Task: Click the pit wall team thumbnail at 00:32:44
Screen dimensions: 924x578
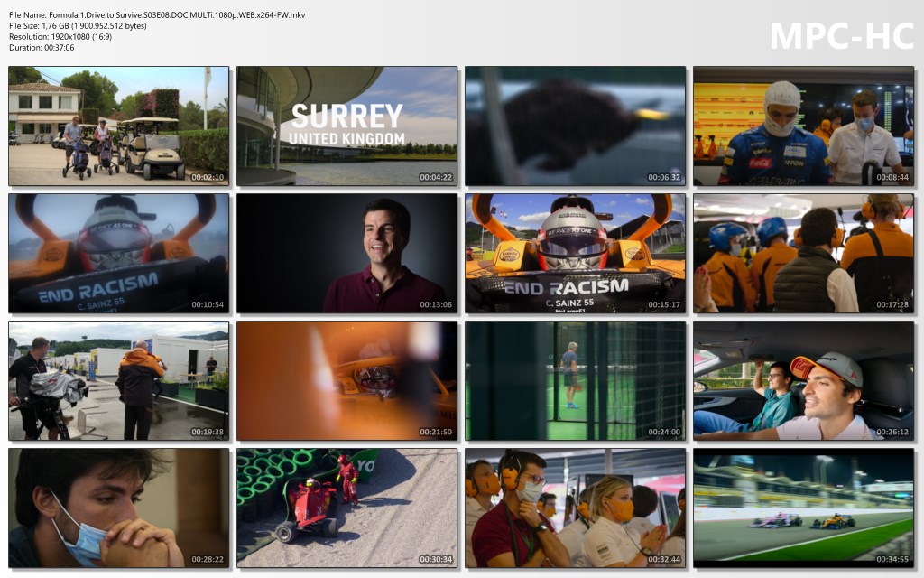Action: (575, 508)
